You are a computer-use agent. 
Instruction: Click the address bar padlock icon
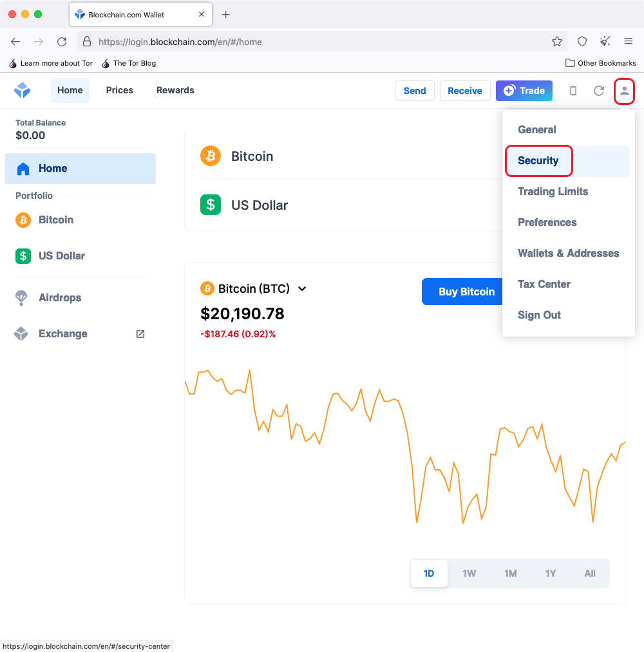(x=86, y=42)
